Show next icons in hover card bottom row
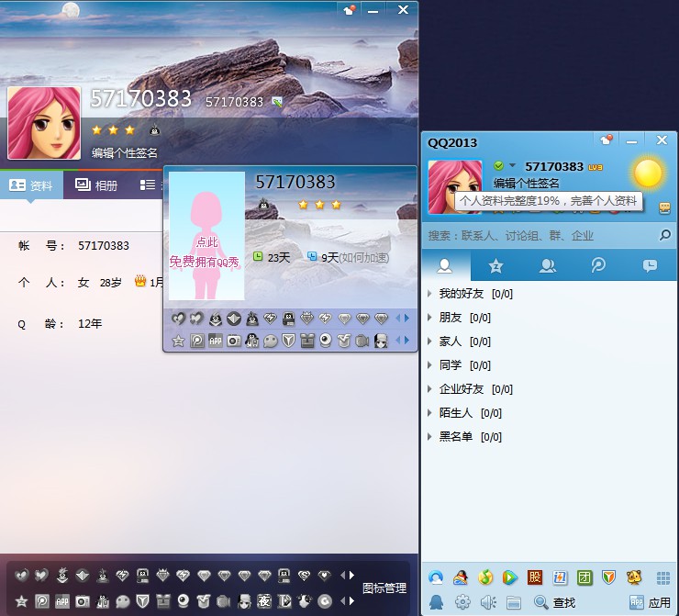The height and width of the screenshot is (616, 679). pyautogui.click(x=406, y=340)
